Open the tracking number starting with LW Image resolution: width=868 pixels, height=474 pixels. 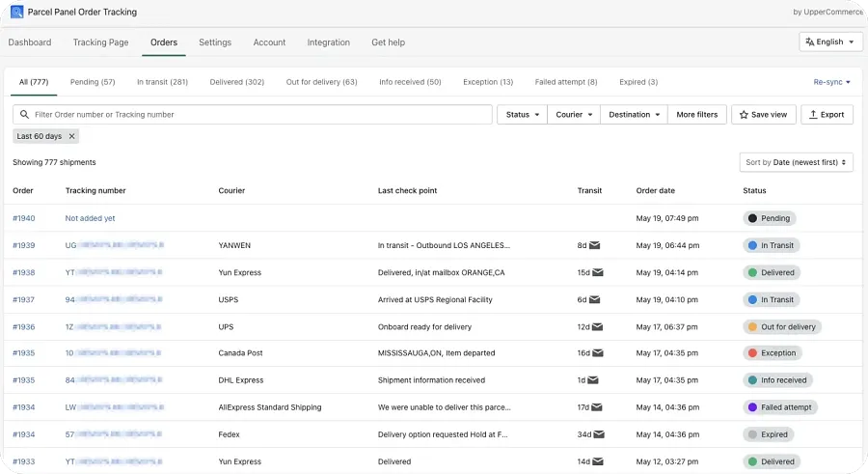[x=115, y=407]
